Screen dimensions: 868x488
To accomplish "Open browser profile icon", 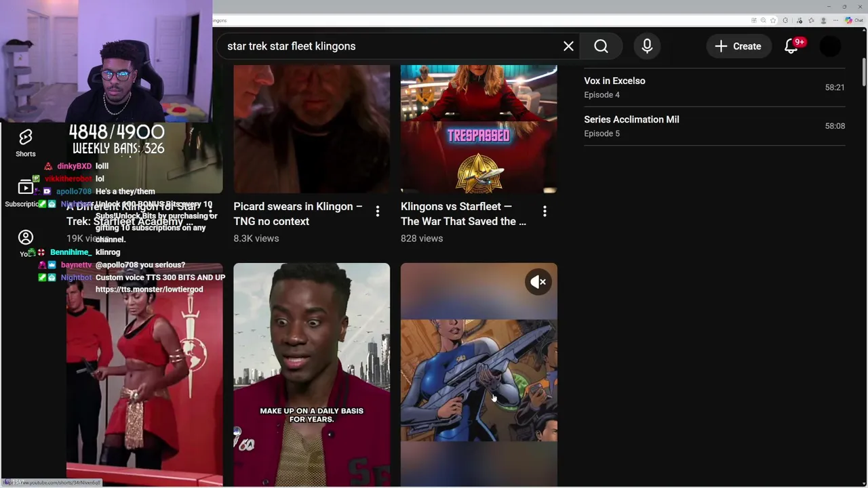I will coord(824,20).
